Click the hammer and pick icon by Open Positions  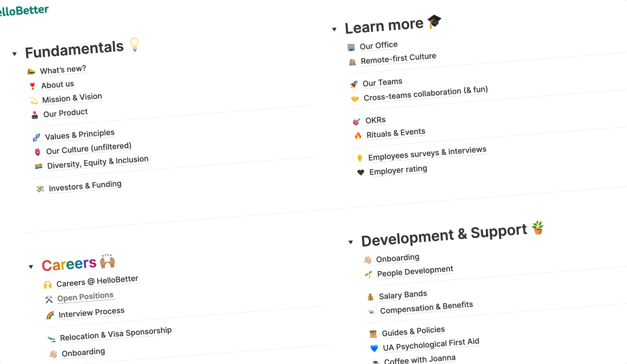[x=49, y=299]
